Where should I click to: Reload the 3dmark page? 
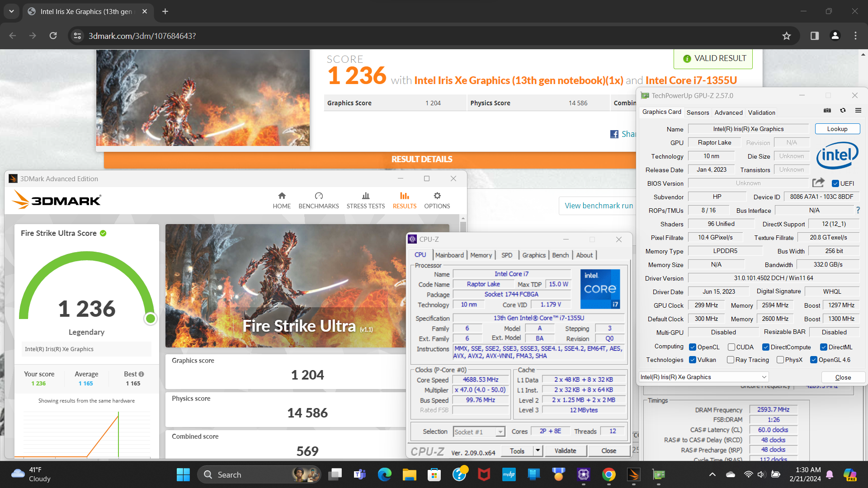(53, 36)
